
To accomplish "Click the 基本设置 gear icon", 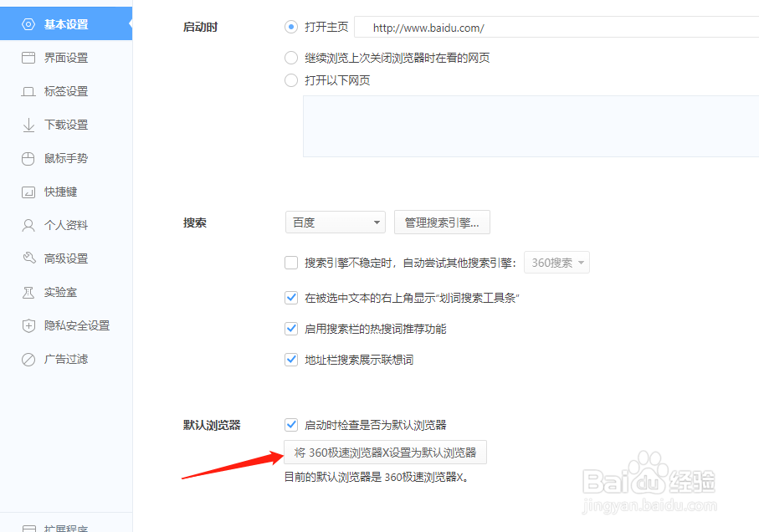I will [28, 24].
